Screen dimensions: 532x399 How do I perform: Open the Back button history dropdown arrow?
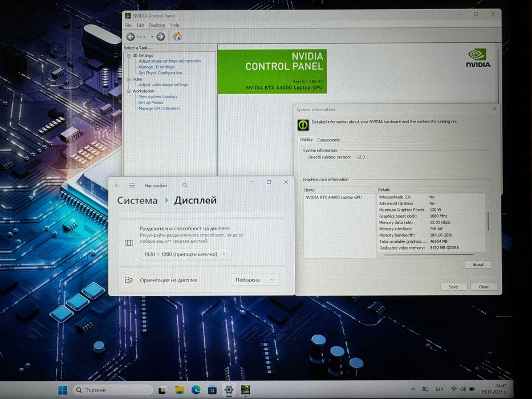pos(152,36)
